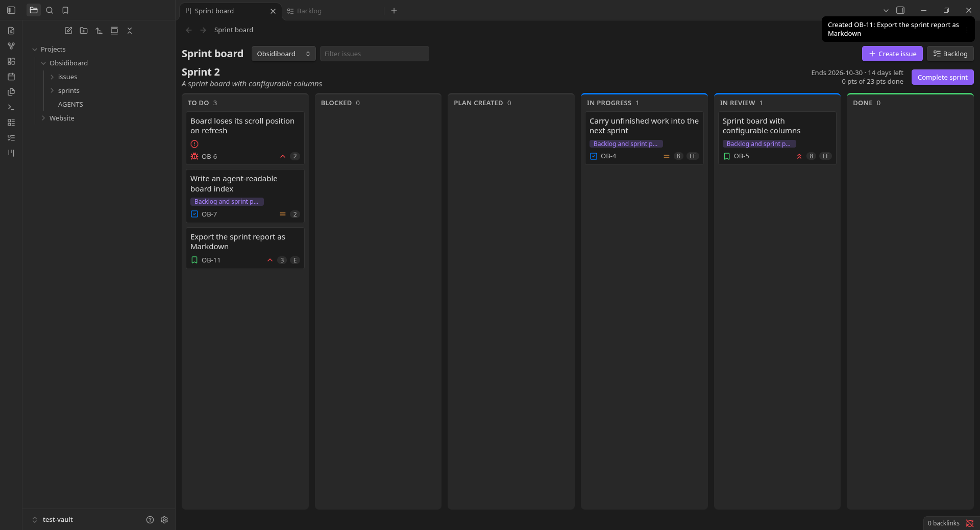Open the OB-11 Export sprint report card
Screen dimensions: 980x530
pos(245,248)
